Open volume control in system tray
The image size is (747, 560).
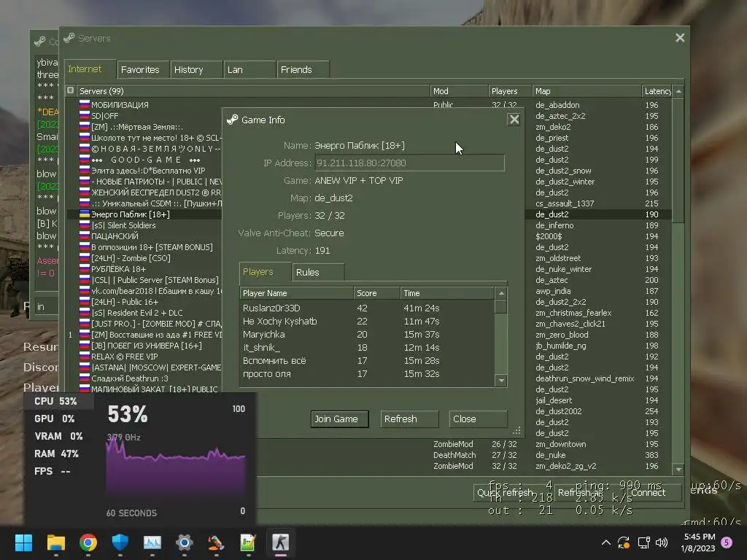click(662, 542)
